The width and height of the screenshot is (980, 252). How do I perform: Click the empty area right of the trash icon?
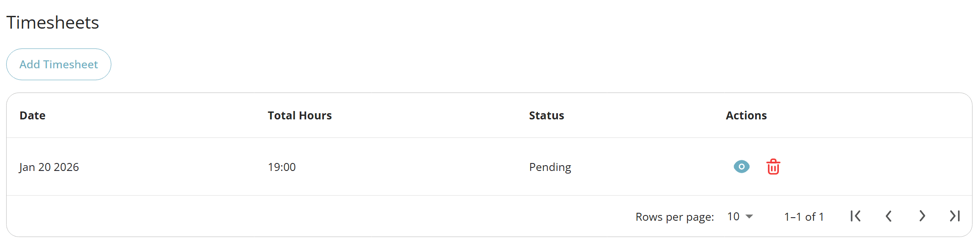(871, 167)
